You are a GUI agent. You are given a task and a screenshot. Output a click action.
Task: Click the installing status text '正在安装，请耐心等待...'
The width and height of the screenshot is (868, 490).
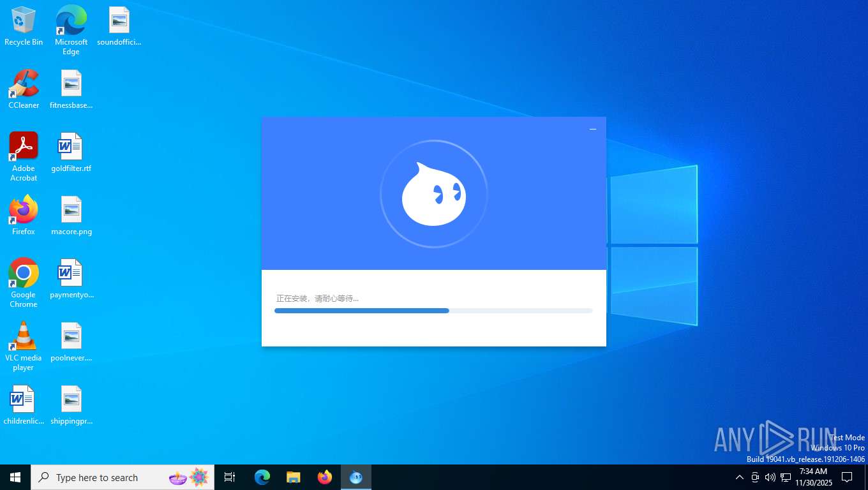coord(317,299)
